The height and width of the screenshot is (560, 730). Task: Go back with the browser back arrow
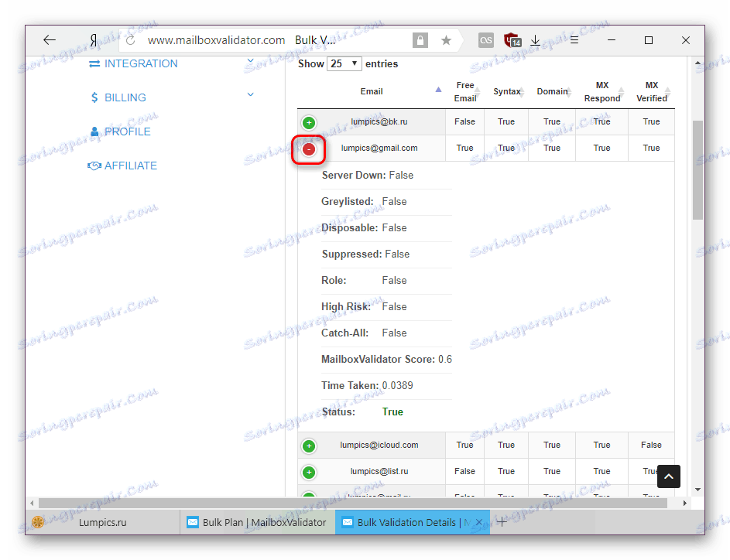pos(50,40)
